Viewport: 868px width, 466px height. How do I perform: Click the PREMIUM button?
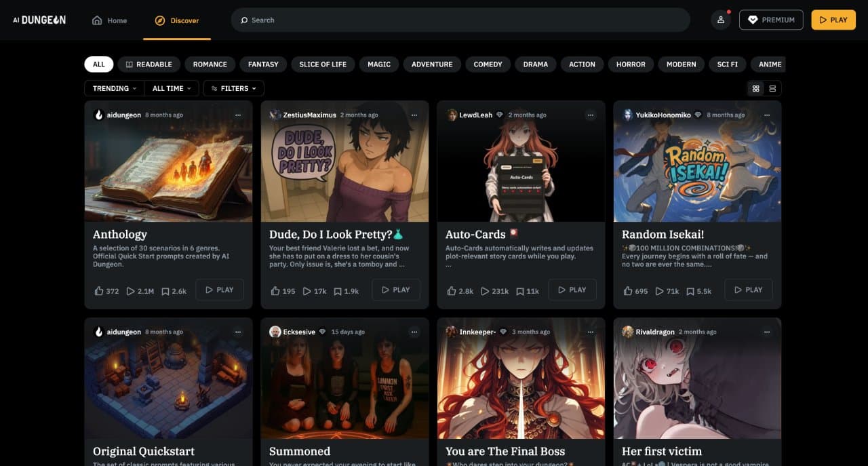coord(771,20)
